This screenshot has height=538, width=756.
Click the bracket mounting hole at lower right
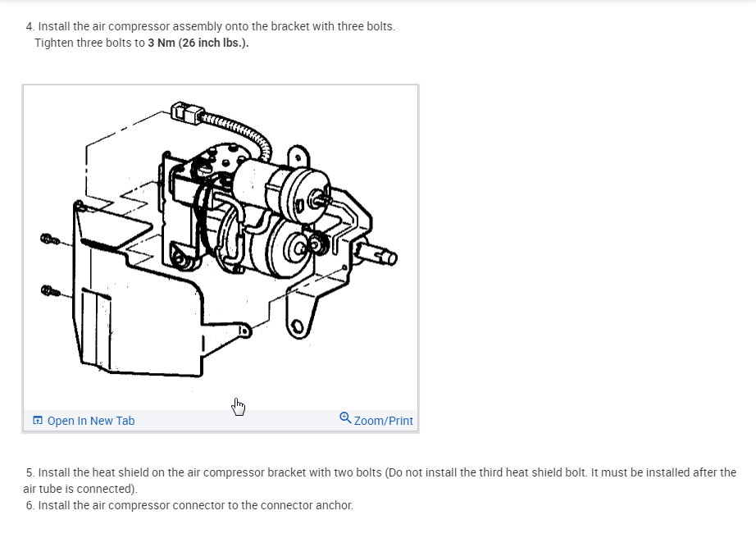click(x=298, y=326)
